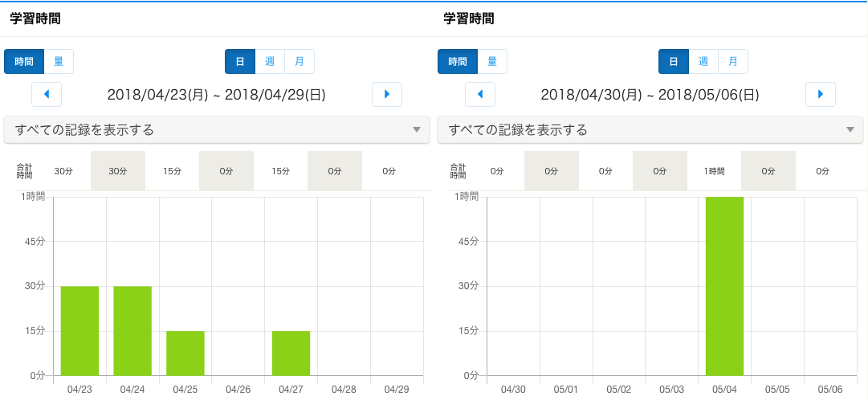Click the green bar for 04/27
This screenshot has height=400, width=868.
[x=291, y=353]
